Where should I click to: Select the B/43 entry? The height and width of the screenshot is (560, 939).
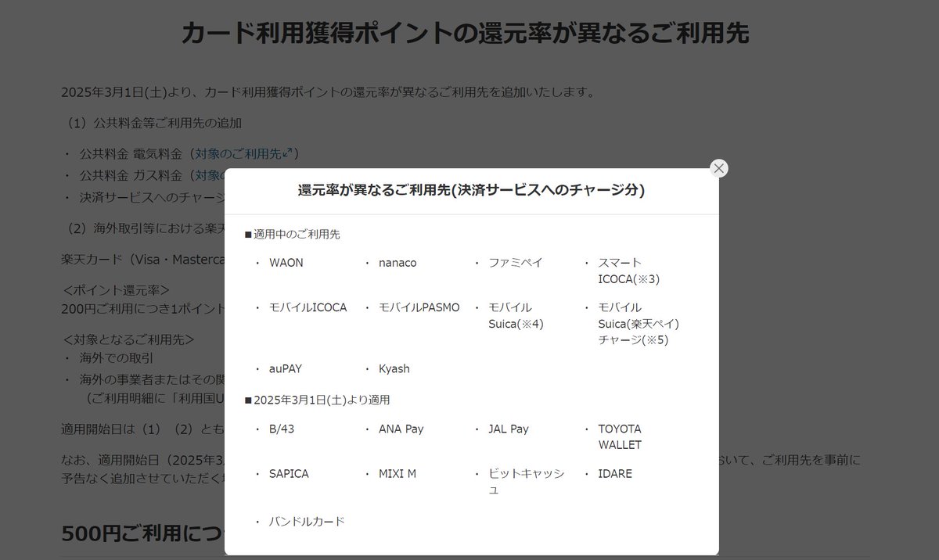[x=282, y=429]
